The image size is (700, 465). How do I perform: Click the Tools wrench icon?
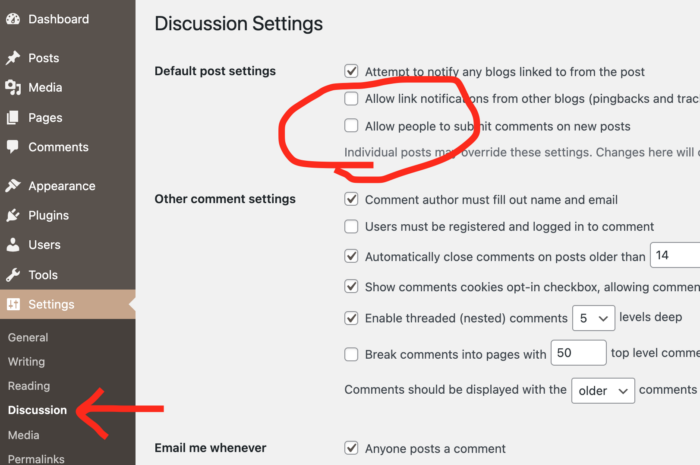point(13,275)
